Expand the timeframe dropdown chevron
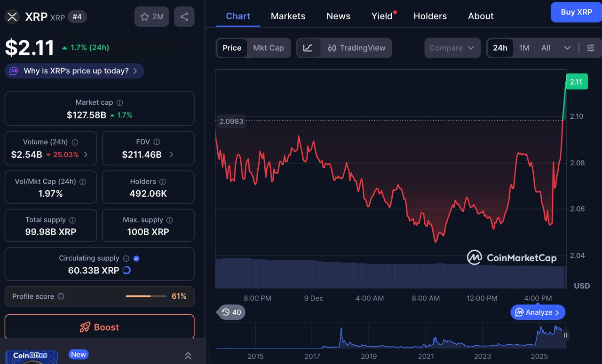Viewport: 602px width, 364px height. [x=567, y=48]
